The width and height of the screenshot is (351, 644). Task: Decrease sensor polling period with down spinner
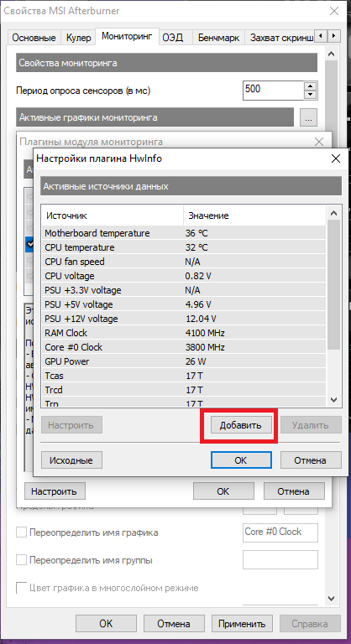tap(311, 96)
